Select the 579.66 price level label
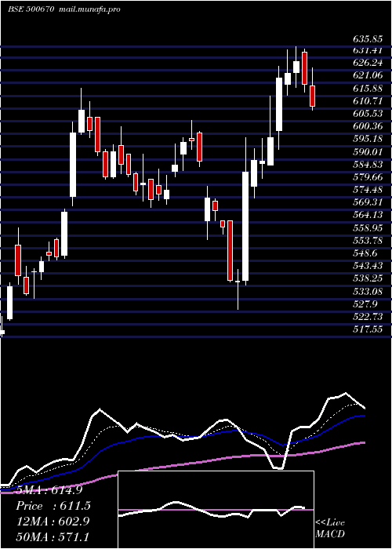This screenshot has width=392, height=549. click(367, 176)
